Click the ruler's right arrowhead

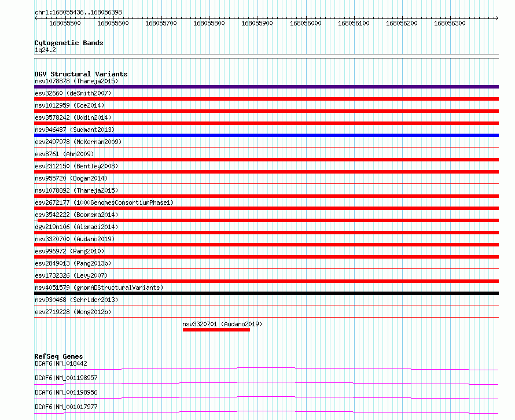(x=497, y=18)
